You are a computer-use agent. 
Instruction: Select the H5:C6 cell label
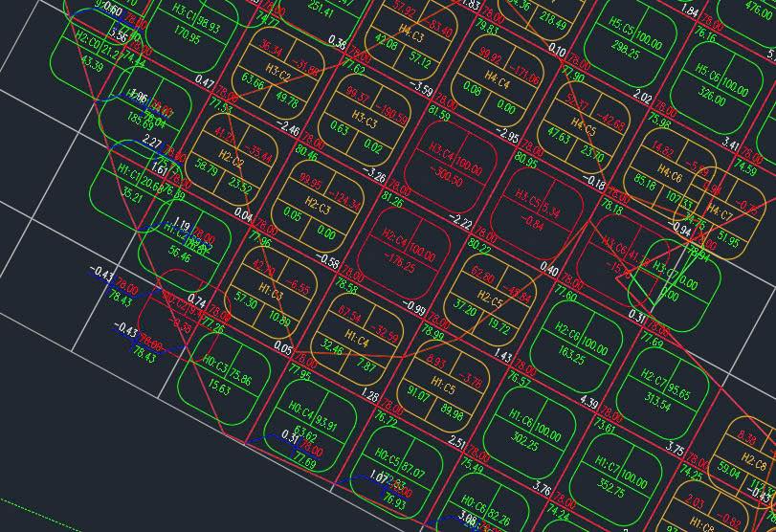pos(708,74)
